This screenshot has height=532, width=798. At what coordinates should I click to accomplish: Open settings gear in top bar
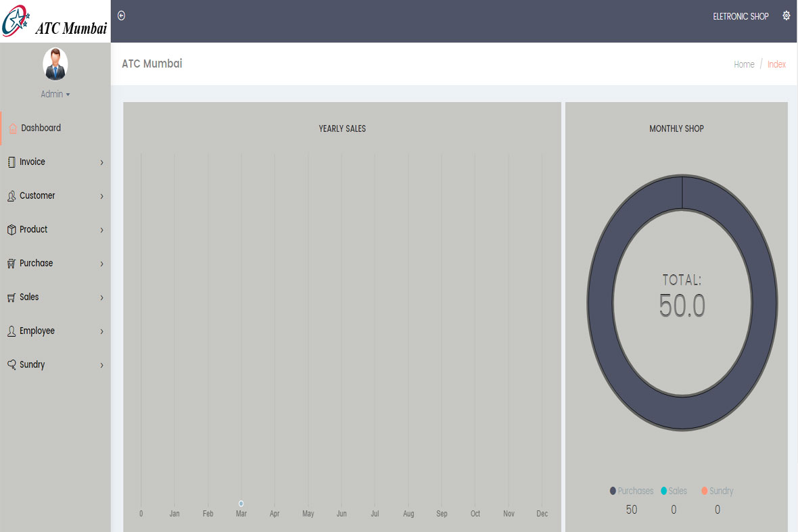click(x=786, y=16)
